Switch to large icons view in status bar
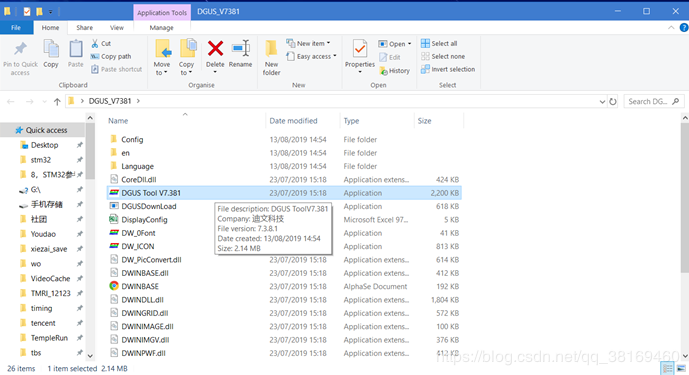The width and height of the screenshot is (689, 375). [x=681, y=368]
